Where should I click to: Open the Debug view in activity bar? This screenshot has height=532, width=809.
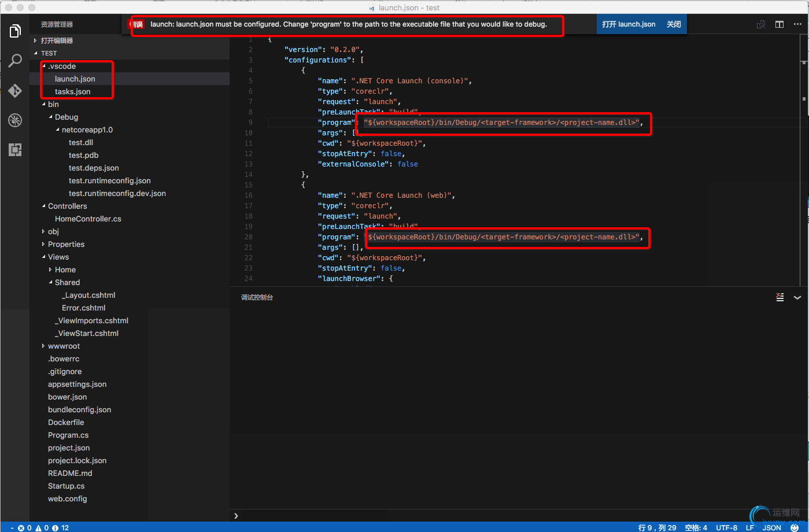click(15, 120)
